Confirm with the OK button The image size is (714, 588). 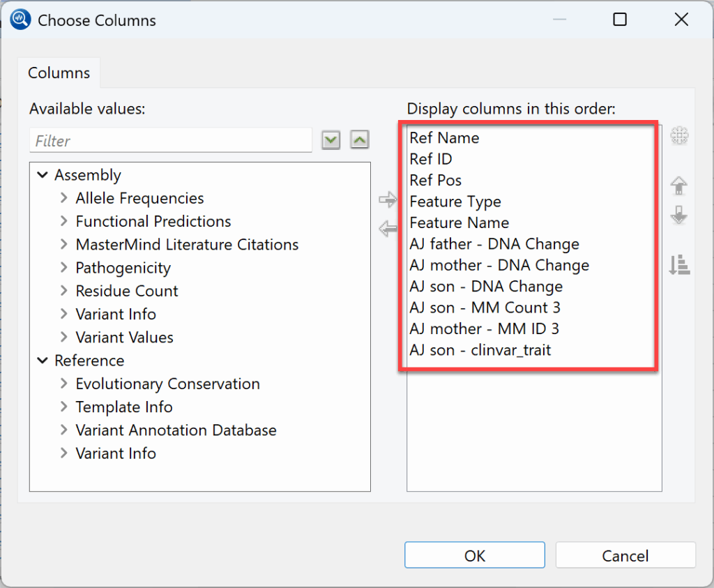tap(474, 555)
